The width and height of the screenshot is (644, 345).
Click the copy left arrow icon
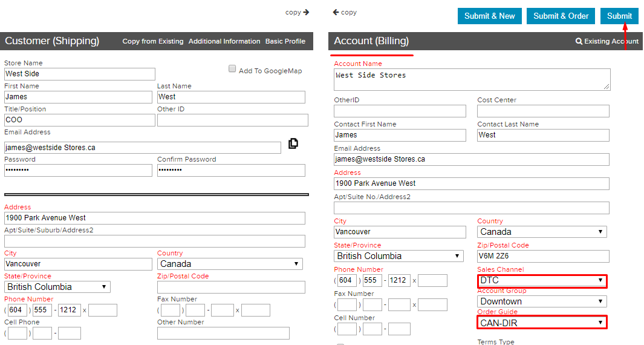[336, 12]
